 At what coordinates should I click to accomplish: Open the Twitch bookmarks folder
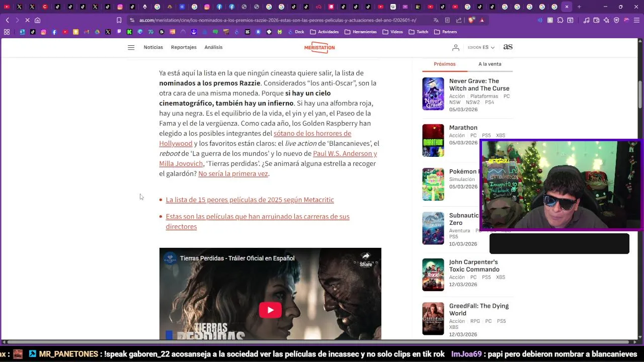point(419,32)
